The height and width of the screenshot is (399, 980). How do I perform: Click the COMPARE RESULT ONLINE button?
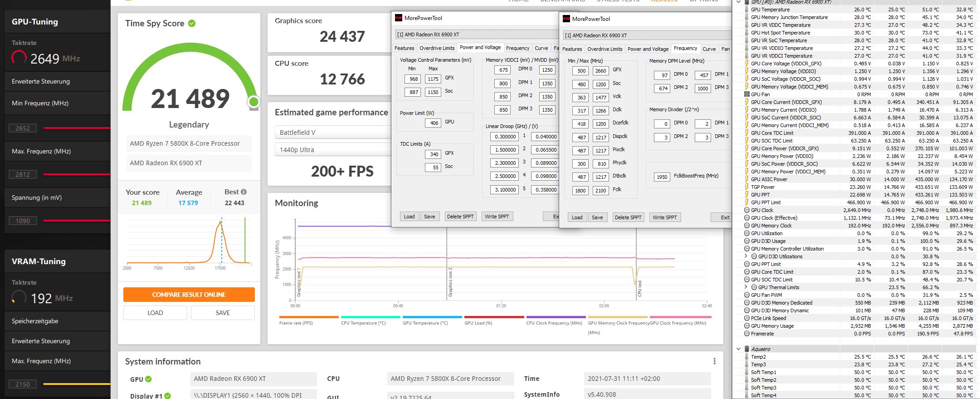point(189,295)
